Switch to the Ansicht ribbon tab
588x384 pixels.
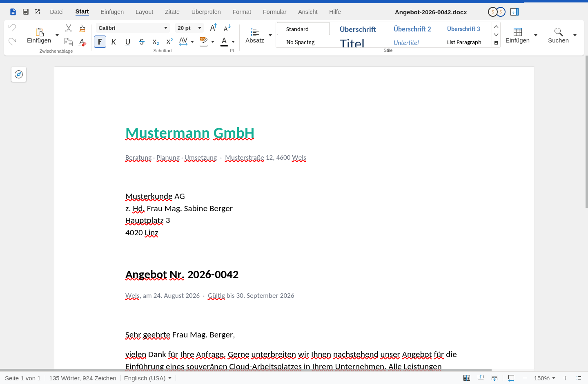[308, 12]
